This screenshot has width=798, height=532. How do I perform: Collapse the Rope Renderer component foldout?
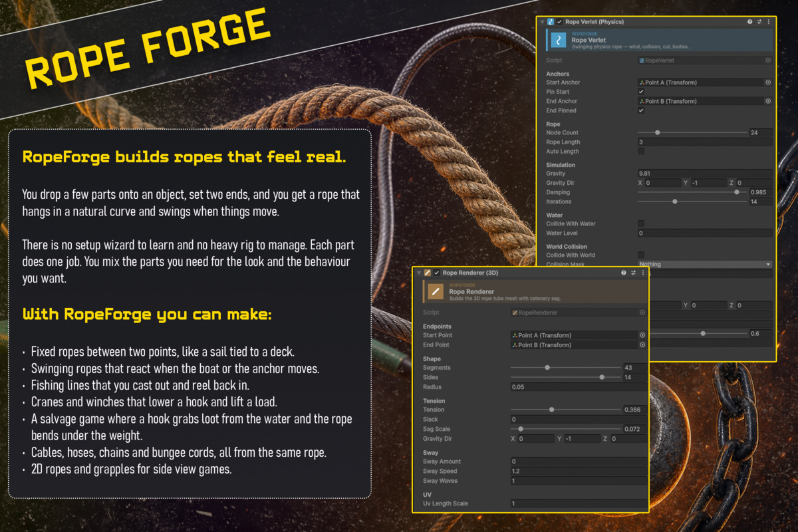(420, 273)
